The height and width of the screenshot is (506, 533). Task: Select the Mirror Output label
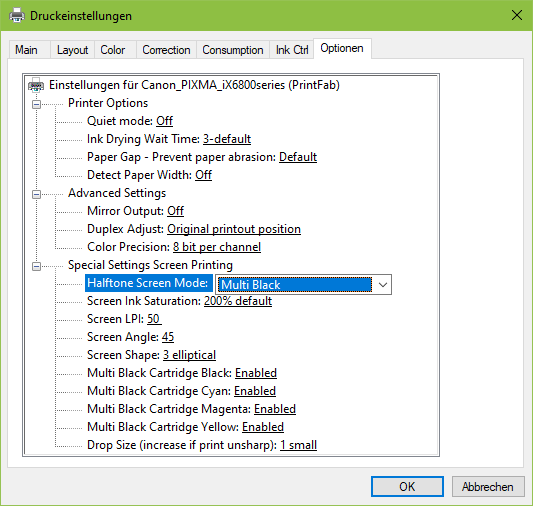[x=125, y=211]
